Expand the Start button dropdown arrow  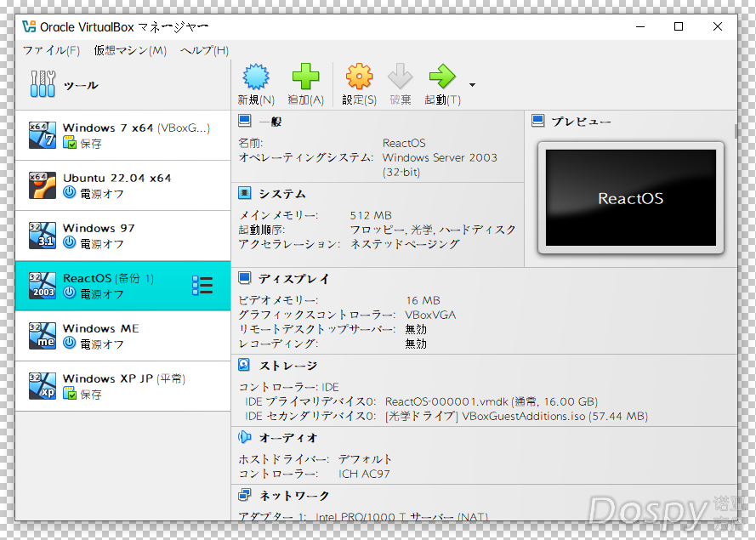click(473, 85)
